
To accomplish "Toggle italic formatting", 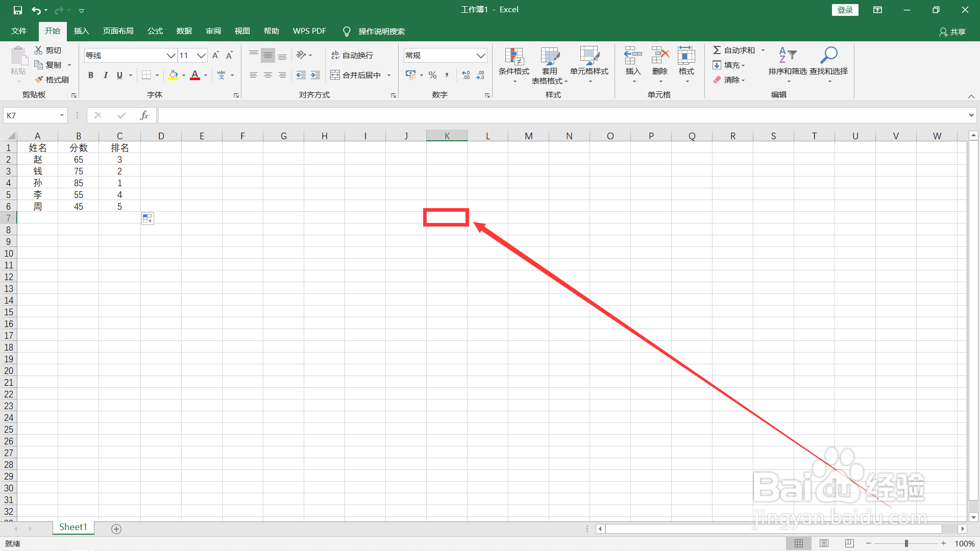I will [105, 75].
